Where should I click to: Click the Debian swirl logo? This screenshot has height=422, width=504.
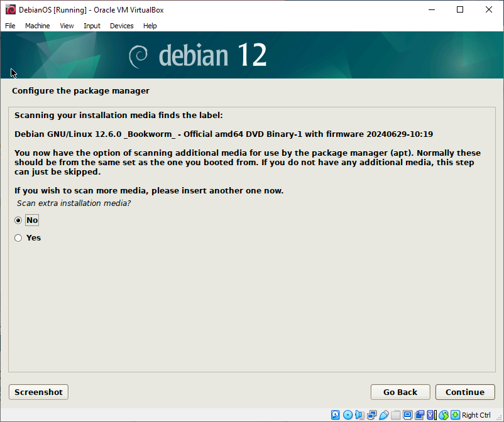tap(138, 57)
